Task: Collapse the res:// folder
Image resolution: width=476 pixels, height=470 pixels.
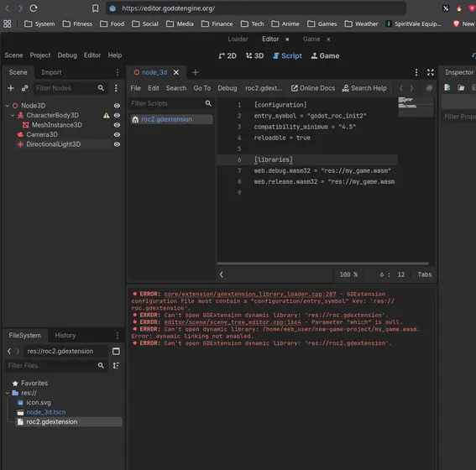Action: tap(8, 393)
